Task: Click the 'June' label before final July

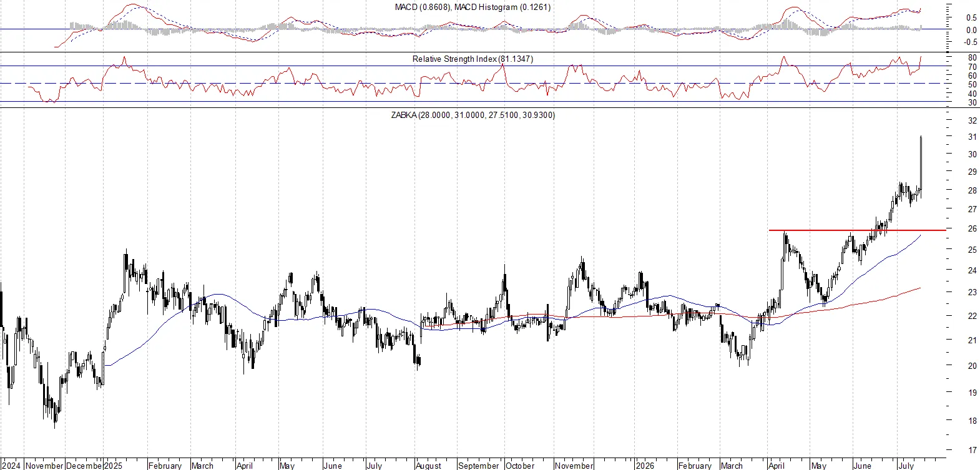Action: [862, 466]
